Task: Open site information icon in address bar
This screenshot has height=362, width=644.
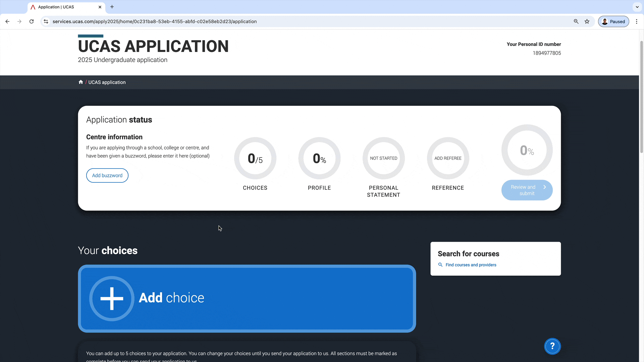Action: point(46,21)
